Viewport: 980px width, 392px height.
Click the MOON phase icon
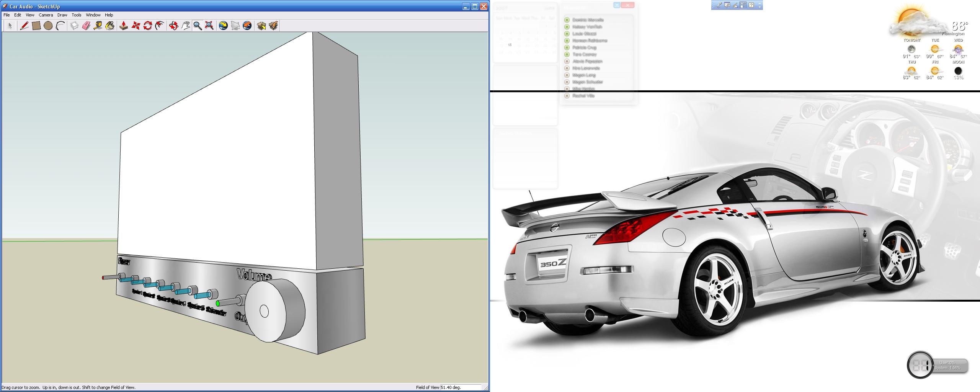click(958, 71)
